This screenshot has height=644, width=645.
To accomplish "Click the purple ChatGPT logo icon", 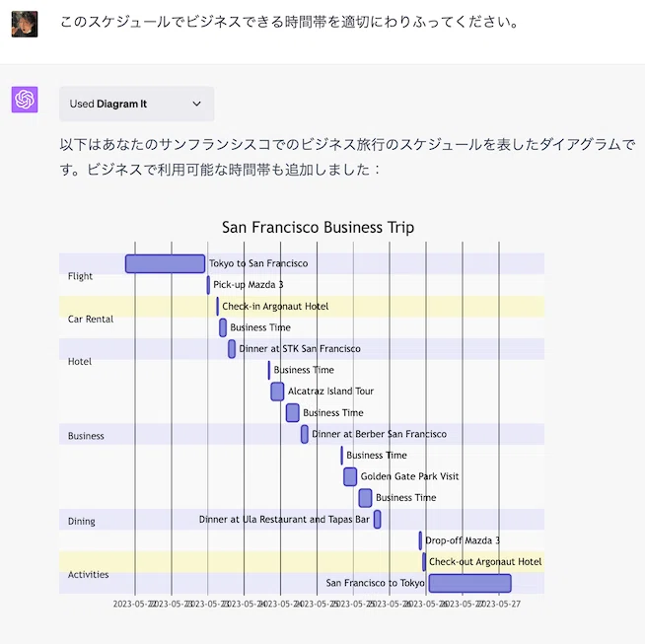I will [25, 100].
